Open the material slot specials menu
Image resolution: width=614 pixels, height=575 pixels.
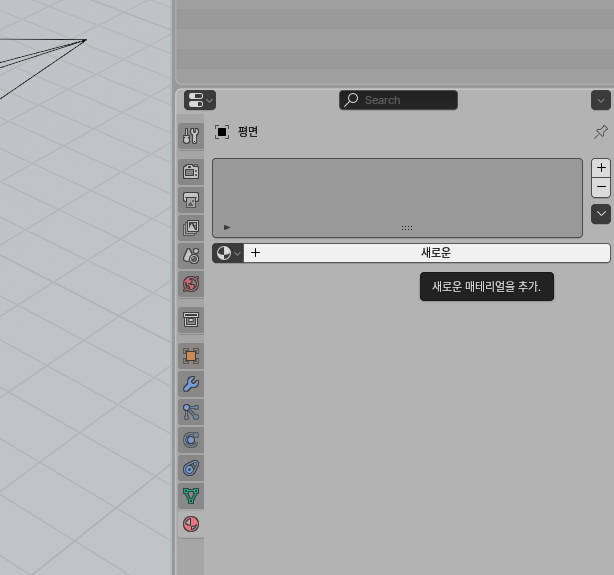point(601,214)
